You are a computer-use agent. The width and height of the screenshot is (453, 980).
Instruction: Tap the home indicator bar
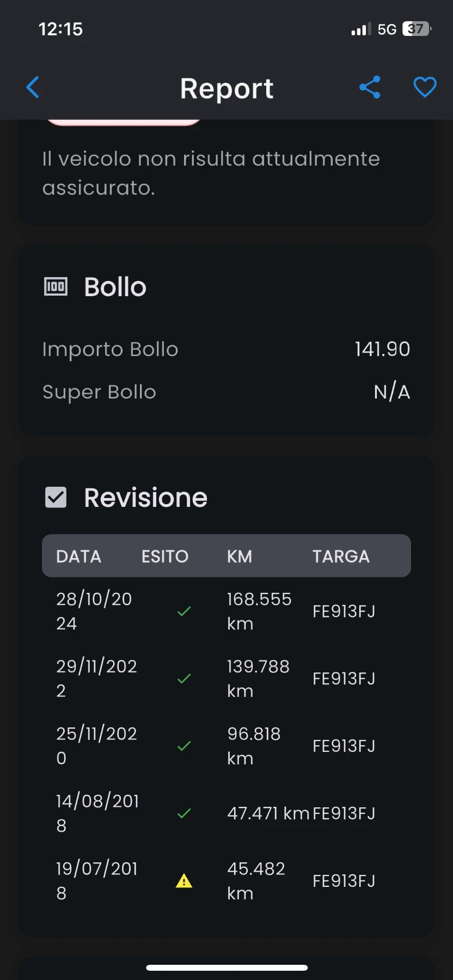click(x=226, y=967)
